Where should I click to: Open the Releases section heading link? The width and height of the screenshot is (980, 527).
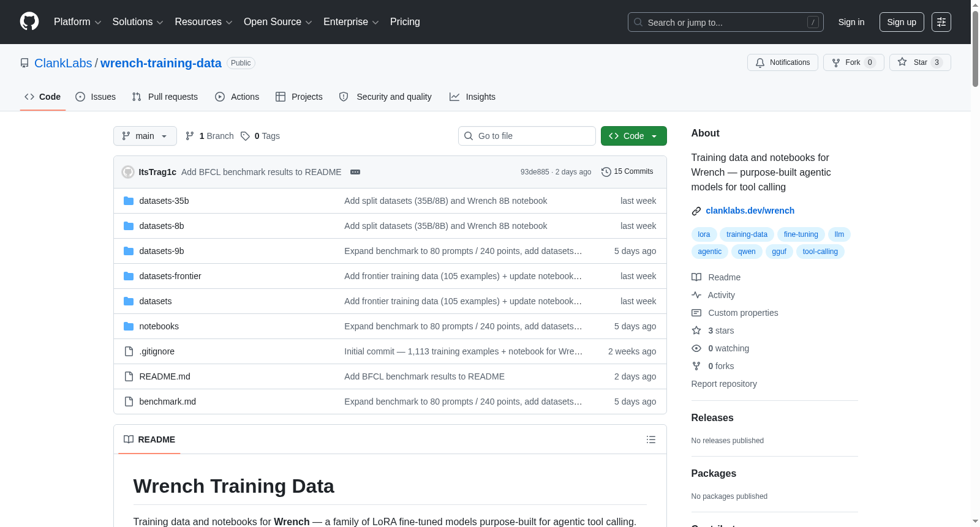tap(712, 417)
